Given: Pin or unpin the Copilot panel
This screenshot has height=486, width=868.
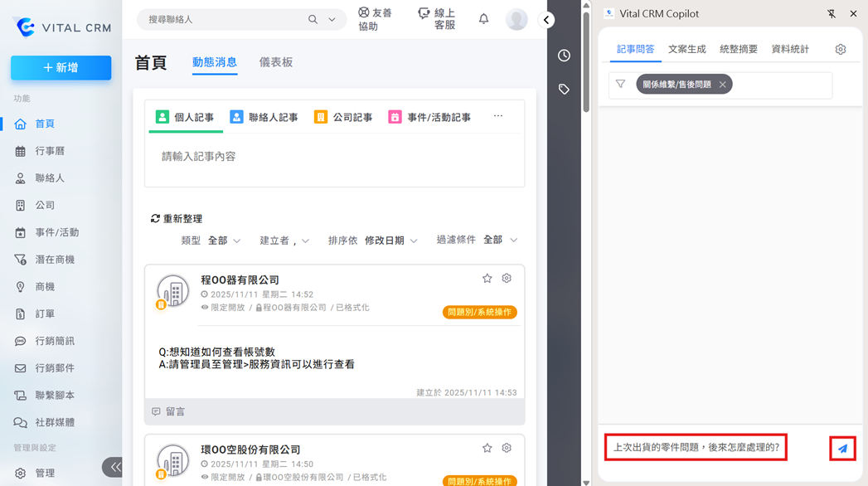Looking at the screenshot, I should point(832,14).
